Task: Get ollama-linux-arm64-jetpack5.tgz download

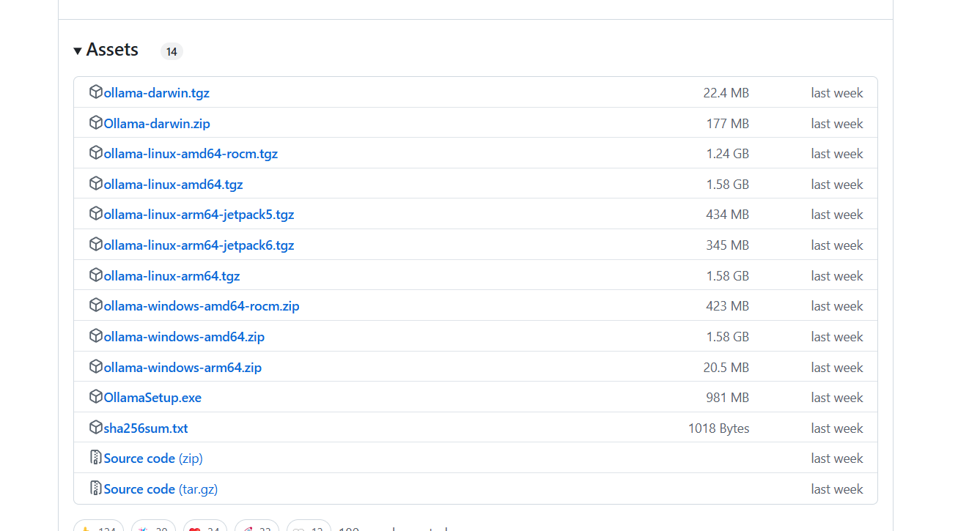Action: 199,215
